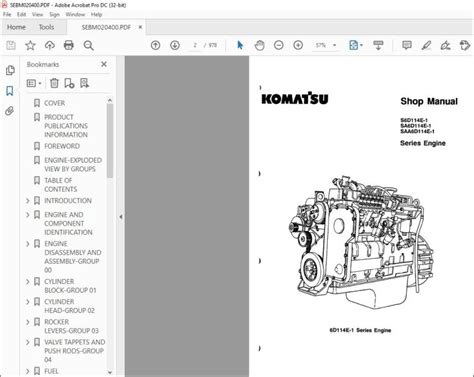Expand ENGINE AND COMPONENT IDENTIFICATION bookmark
Image resolution: width=474 pixels, height=377 pixels.
(x=28, y=215)
